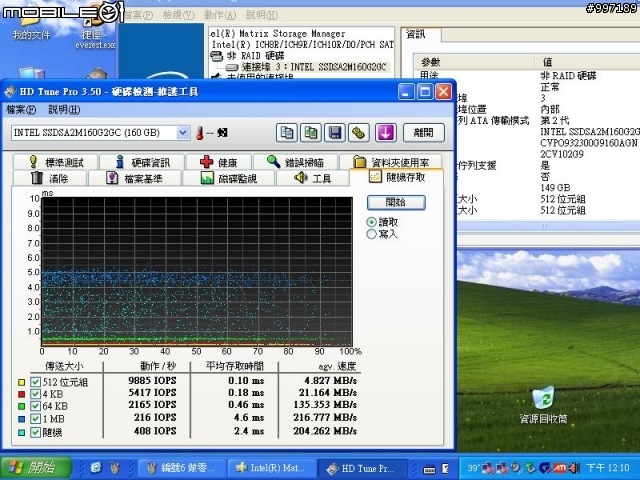640x480 pixels.
Task: Switch to the 工具 tools tab
Action: point(313,178)
